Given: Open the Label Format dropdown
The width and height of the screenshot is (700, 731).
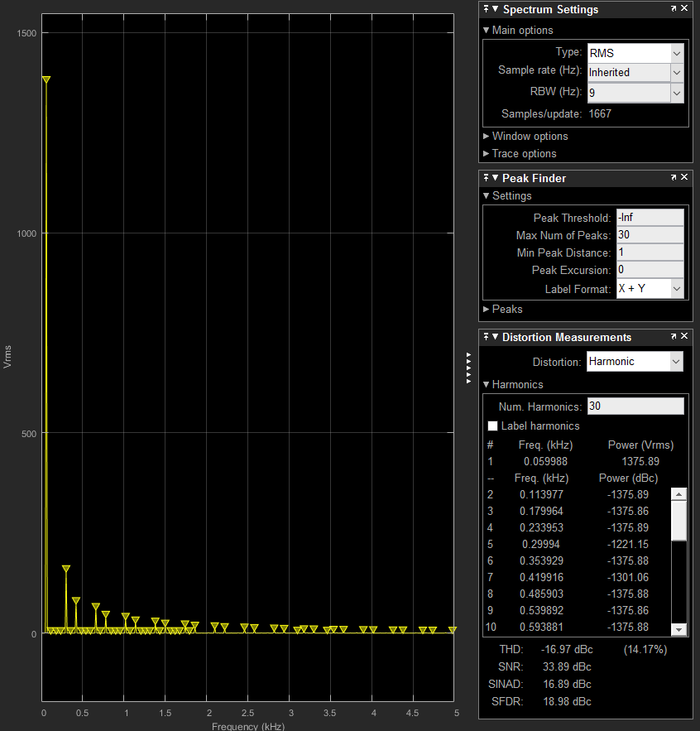Looking at the screenshot, I should click(x=677, y=288).
